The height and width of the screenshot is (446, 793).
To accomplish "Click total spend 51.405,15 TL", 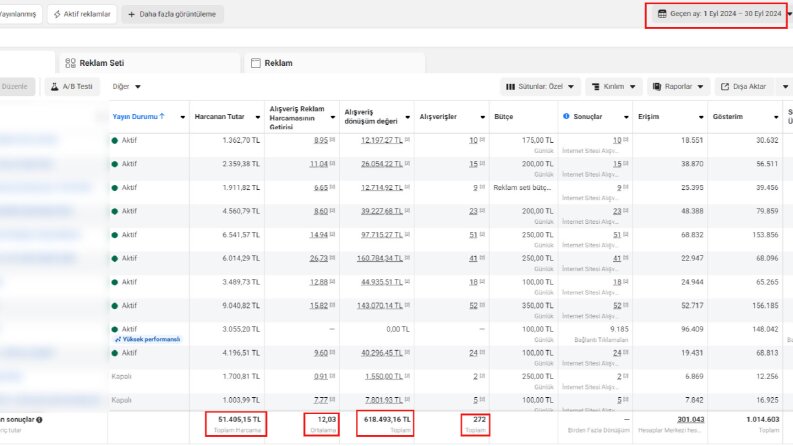I will [x=239, y=419].
